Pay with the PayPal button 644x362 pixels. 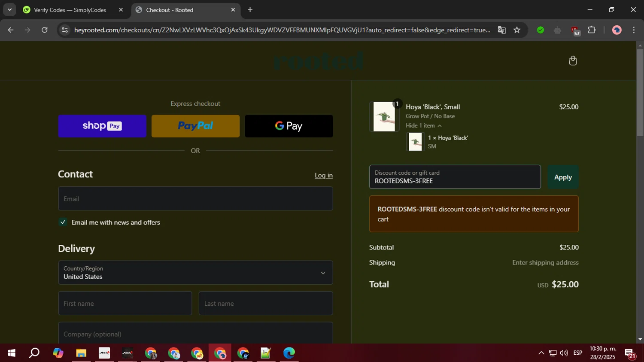coord(195,126)
